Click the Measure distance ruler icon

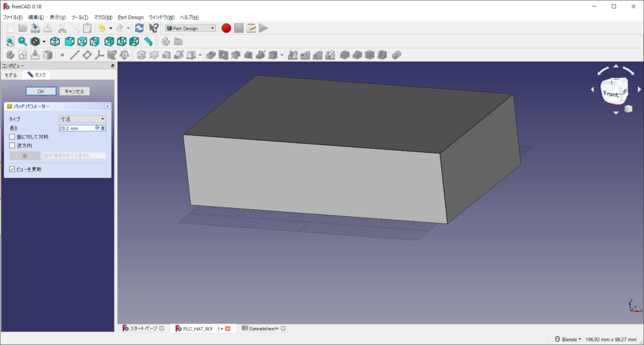click(x=148, y=41)
